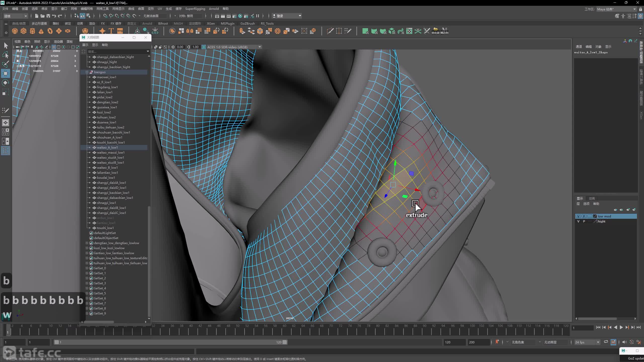Viewport: 644px width, 362px height.
Task: Select koudai_low1 in the Outliner
Action: tap(106, 178)
